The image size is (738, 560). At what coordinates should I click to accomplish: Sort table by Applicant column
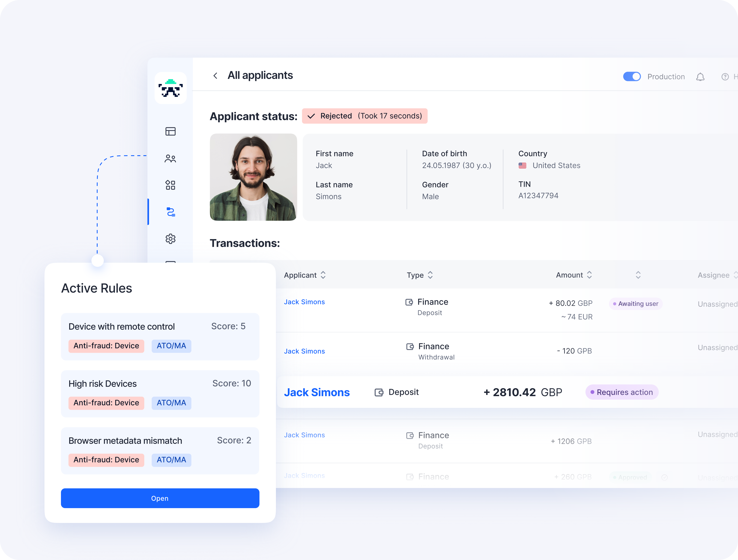[x=323, y=275]
